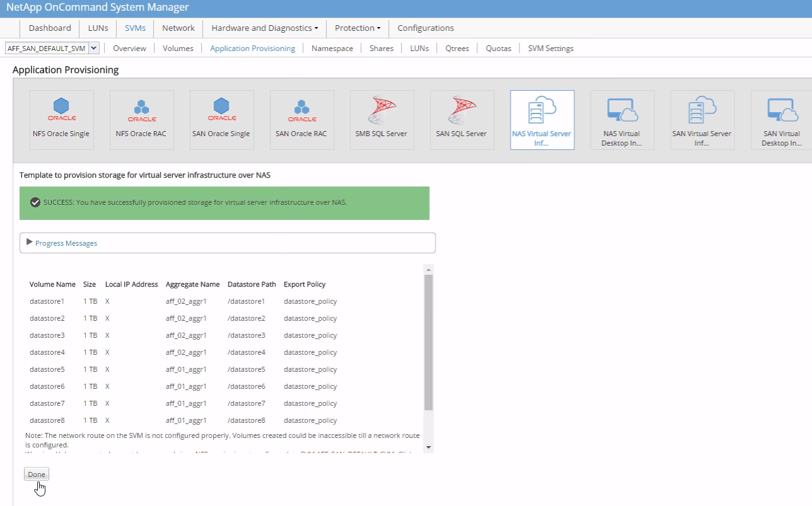Screen dimensions: 812x506
Task: Click the /datastore1 datastore path cell
Action: coord(246,301)
